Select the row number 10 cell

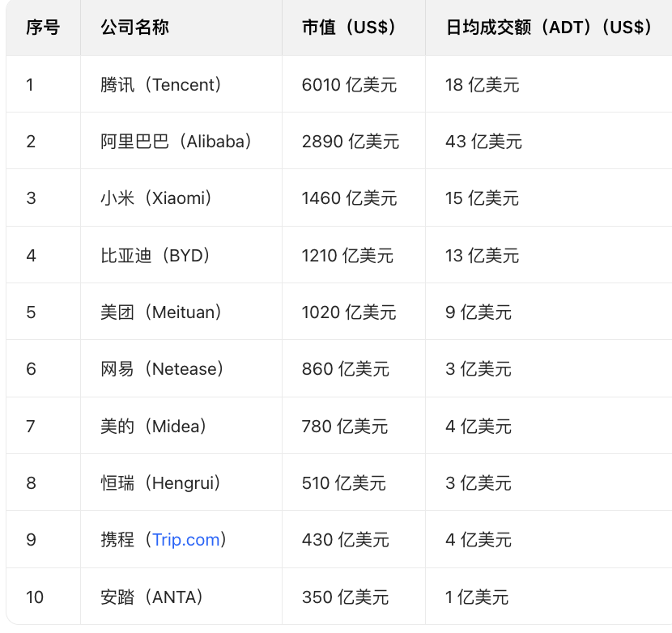35,597
